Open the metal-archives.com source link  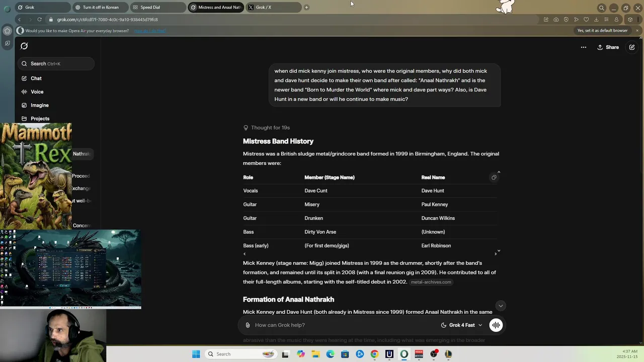pos(431,282)
